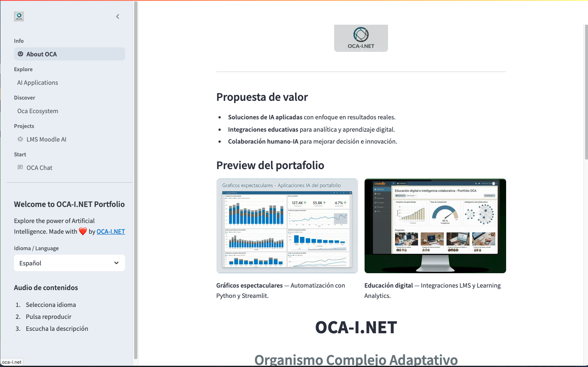Go to AI Applications page
Screen dimensions: 588x367
pyautogui.click(x=37, y=83)
